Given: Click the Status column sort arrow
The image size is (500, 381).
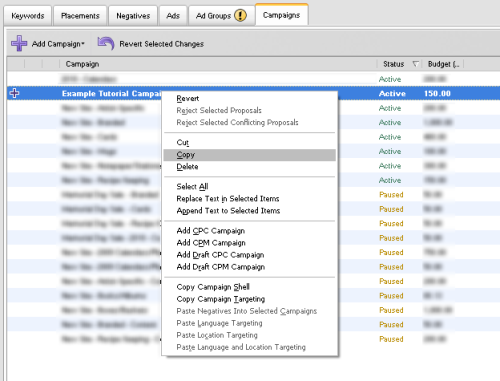Looking at the screenshot, I should pos(415,64).
